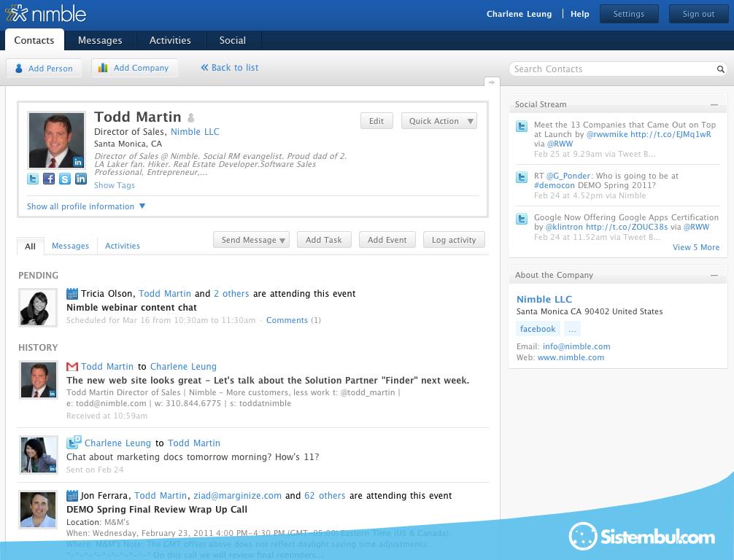Click the Add Person button
This screenshot has width=734, height=560.
(44, 69)
